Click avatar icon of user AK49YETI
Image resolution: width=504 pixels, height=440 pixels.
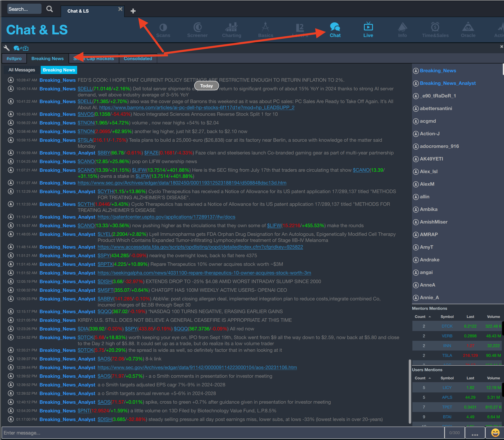tap(416, 159)
